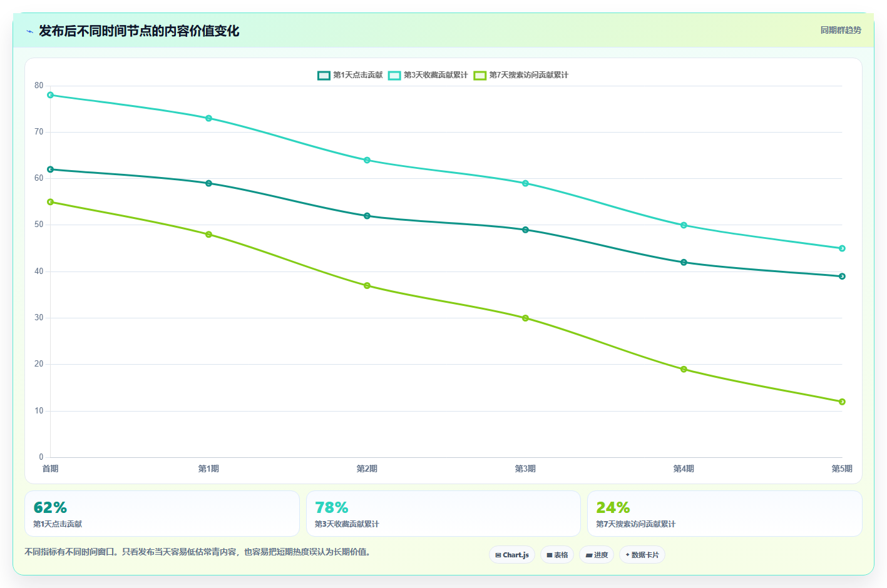Screen dimensions: 887x588
Task: Click the 第1天点击 point at 第3期 (49)
Action: coord(526,230)
